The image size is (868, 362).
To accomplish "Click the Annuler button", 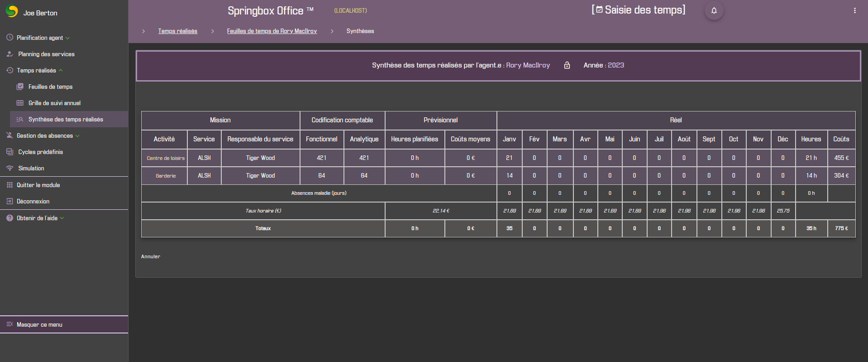I will tap(151, 256).
